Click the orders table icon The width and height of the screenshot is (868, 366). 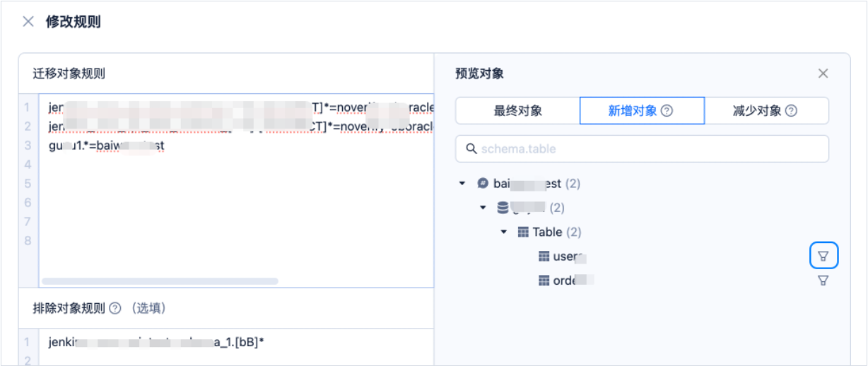(x=544, y=281)
